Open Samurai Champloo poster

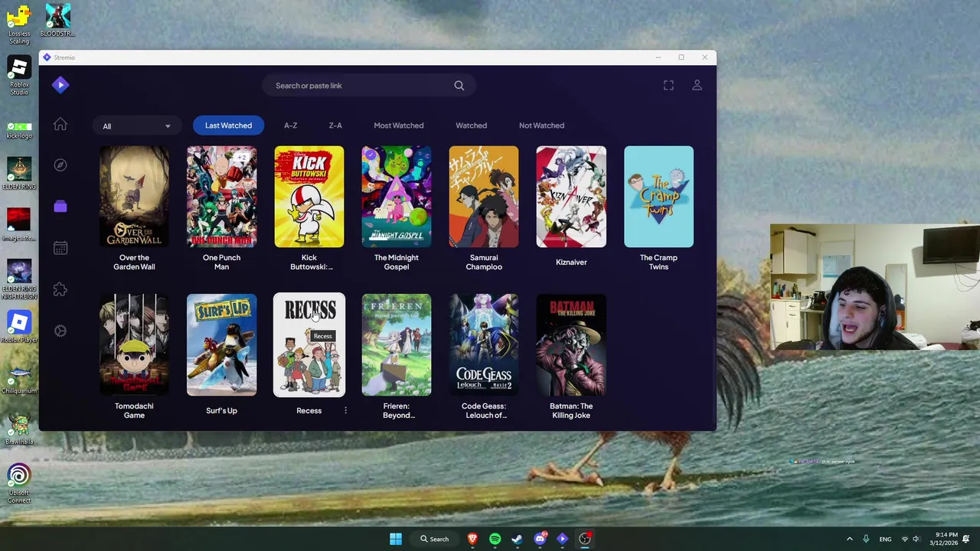pos(484,197)
